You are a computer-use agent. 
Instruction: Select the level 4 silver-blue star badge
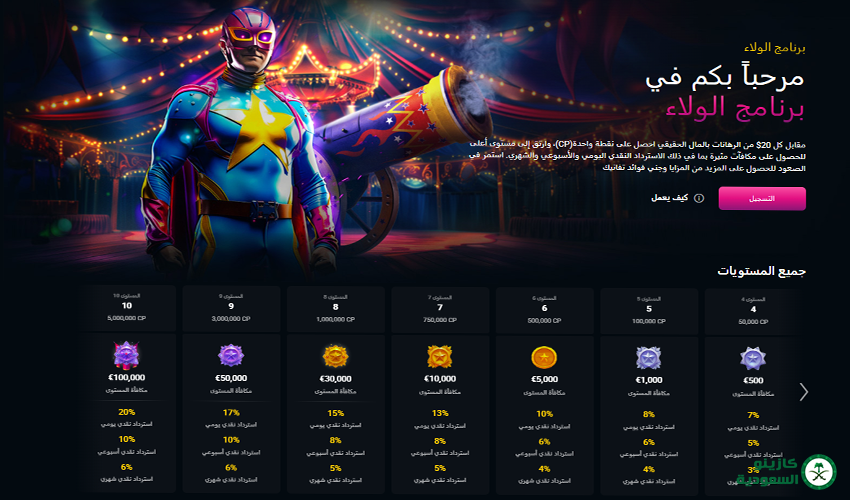click(753, 359)
